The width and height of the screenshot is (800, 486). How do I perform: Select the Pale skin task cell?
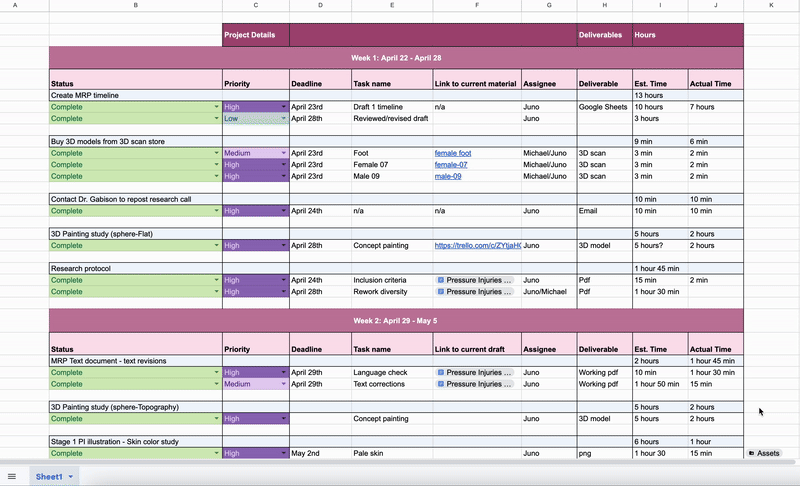point(392,453)
